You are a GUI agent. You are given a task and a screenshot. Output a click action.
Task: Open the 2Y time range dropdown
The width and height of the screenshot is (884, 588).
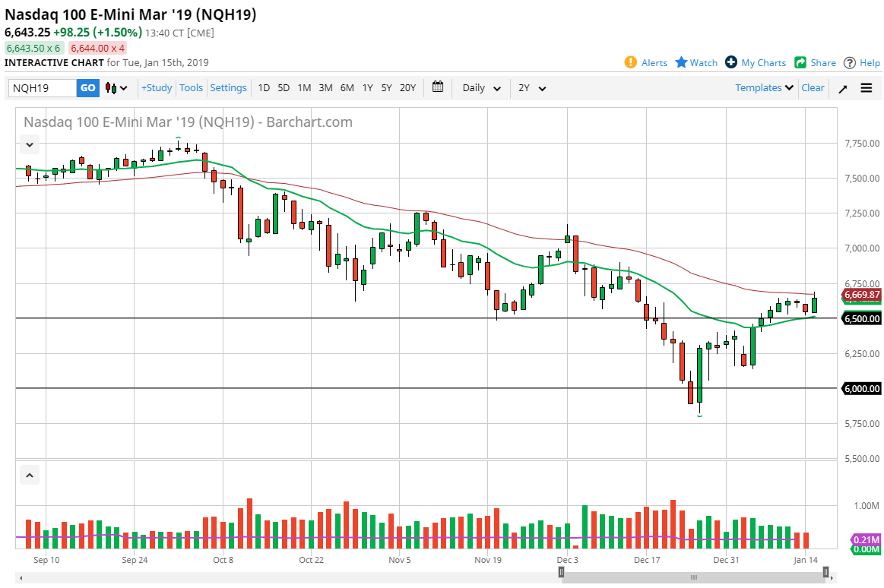[531, 87]
